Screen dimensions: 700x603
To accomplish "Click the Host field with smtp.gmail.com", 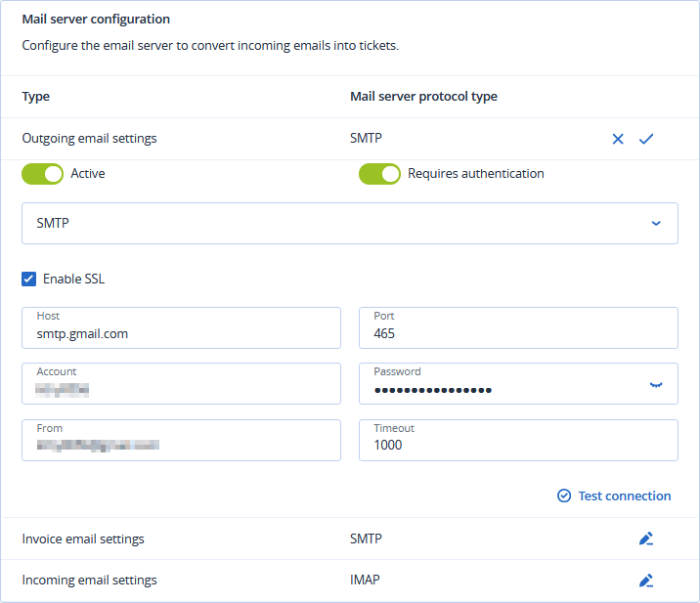I will pyautogui.click(x=181, y=333).
